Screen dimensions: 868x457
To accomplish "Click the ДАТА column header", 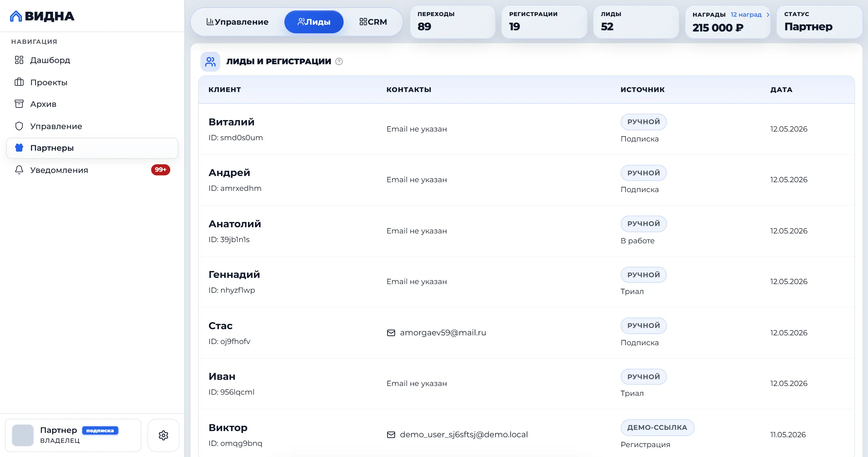I will [781, 90].
